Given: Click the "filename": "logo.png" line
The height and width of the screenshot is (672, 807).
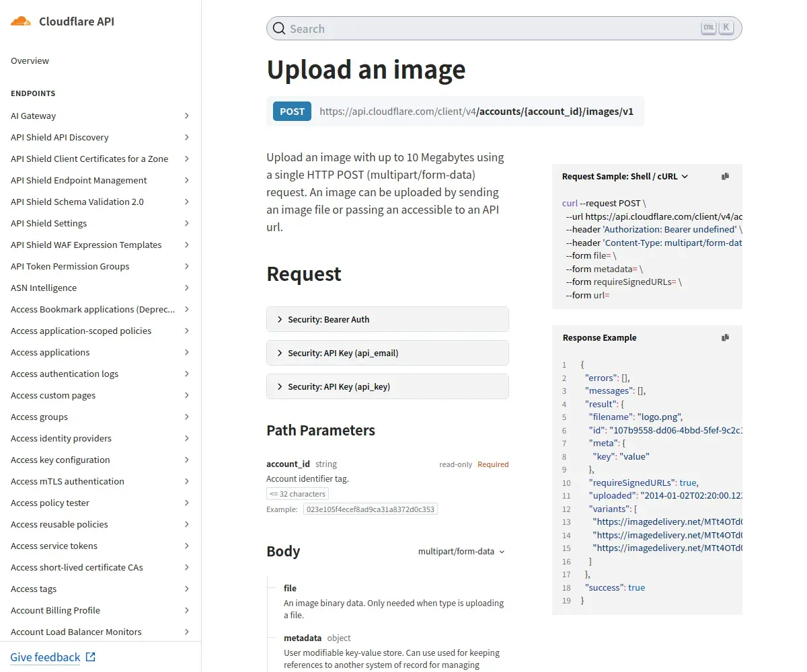Looking at the screenshot, I should (x=636, y=417).
